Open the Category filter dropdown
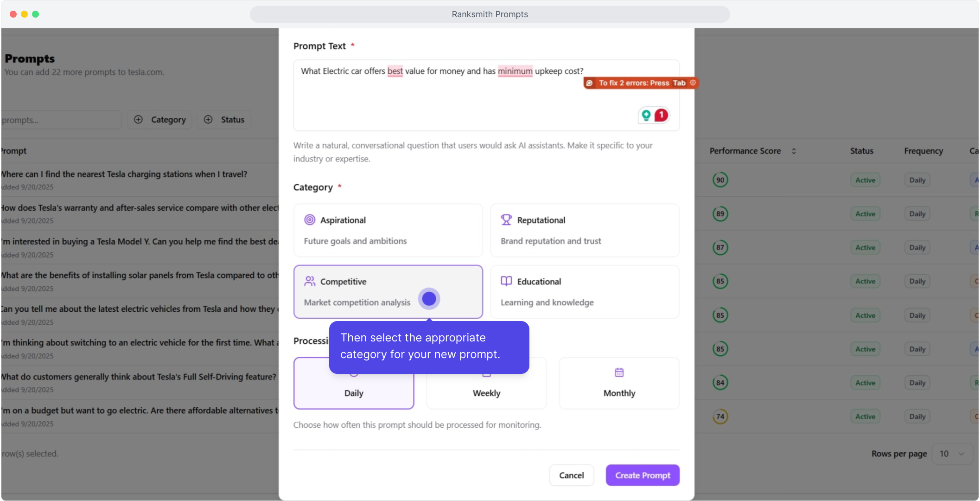Screen dimensions: 980x501 (x=160, y=120)
